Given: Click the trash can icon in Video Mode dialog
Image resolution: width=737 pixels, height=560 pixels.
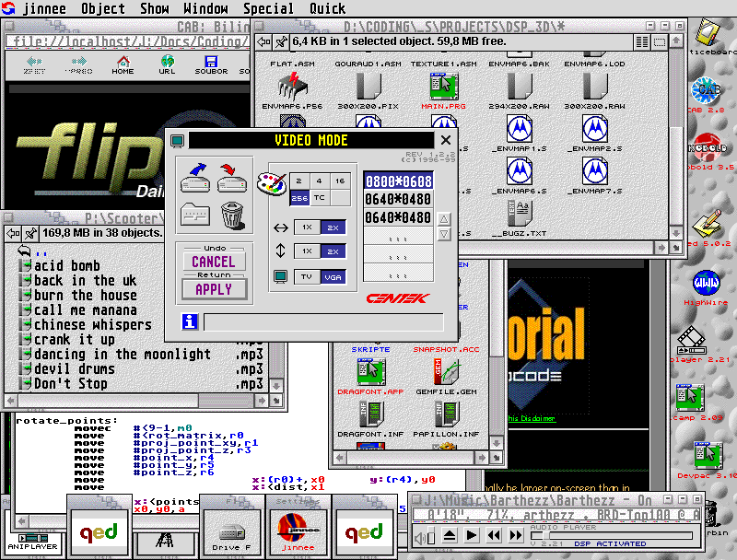Looking at the screenshot, I should pos(232,215).
